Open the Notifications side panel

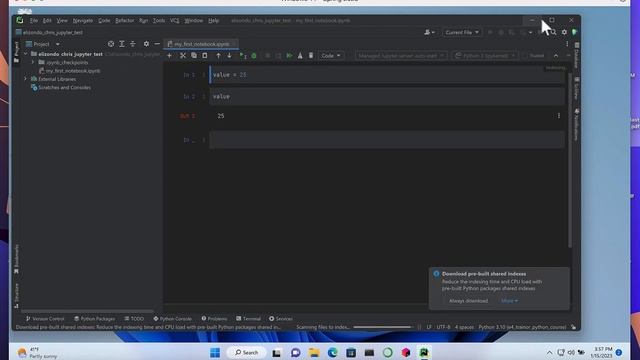pyautogui.click(x=576, y=124)
